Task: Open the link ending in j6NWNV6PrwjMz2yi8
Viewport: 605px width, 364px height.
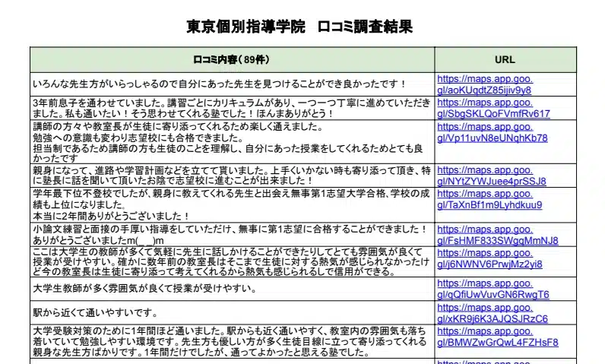Action: click(x=489, y=258)
